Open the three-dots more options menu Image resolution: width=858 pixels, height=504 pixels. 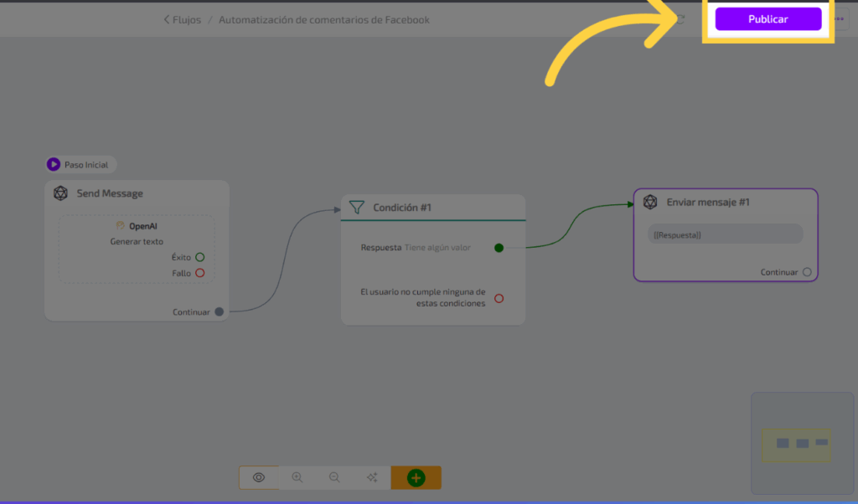[x=840, y=19]
